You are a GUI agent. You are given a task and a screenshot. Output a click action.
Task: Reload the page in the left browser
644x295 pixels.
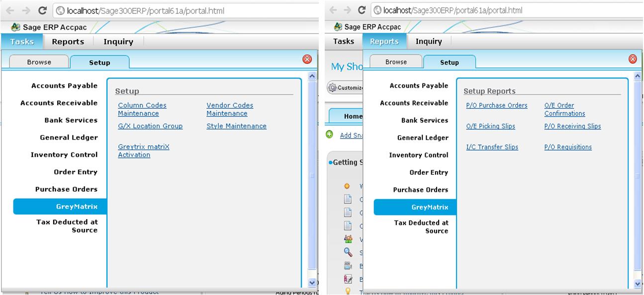point(42,10)
